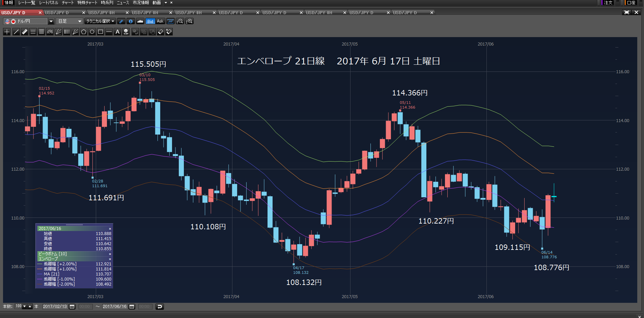
Task: Select the multi-line retracement tool
Action: click(x=41, y=32)
